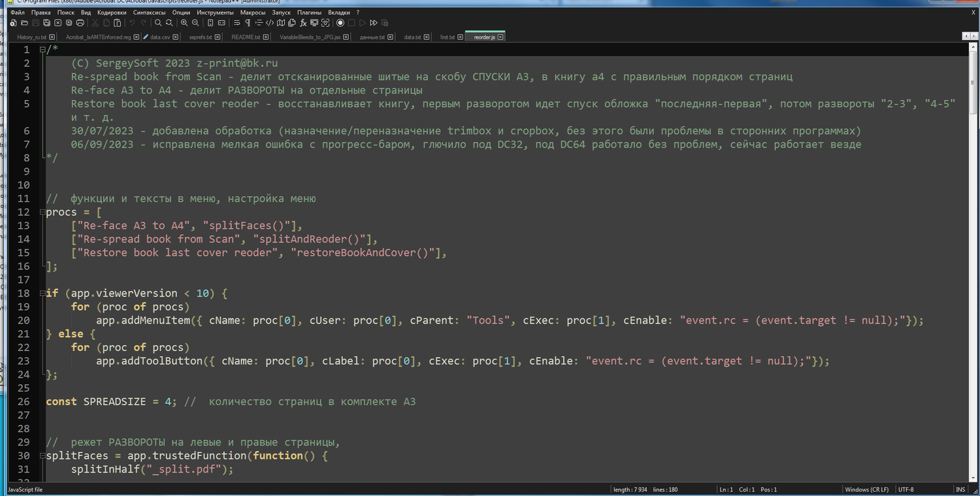Click the Windows (CR LF) status bar field
Screen dimensions: 980x496
867,489
